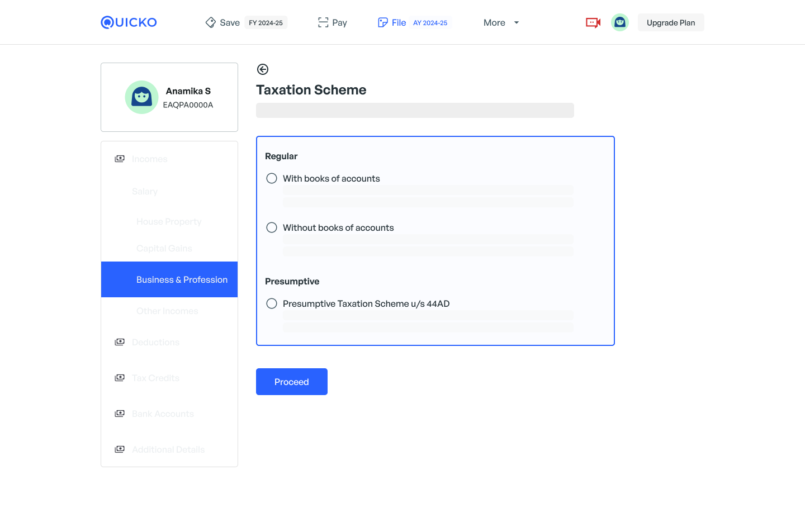Select With books of accounts option

(272, 178)
